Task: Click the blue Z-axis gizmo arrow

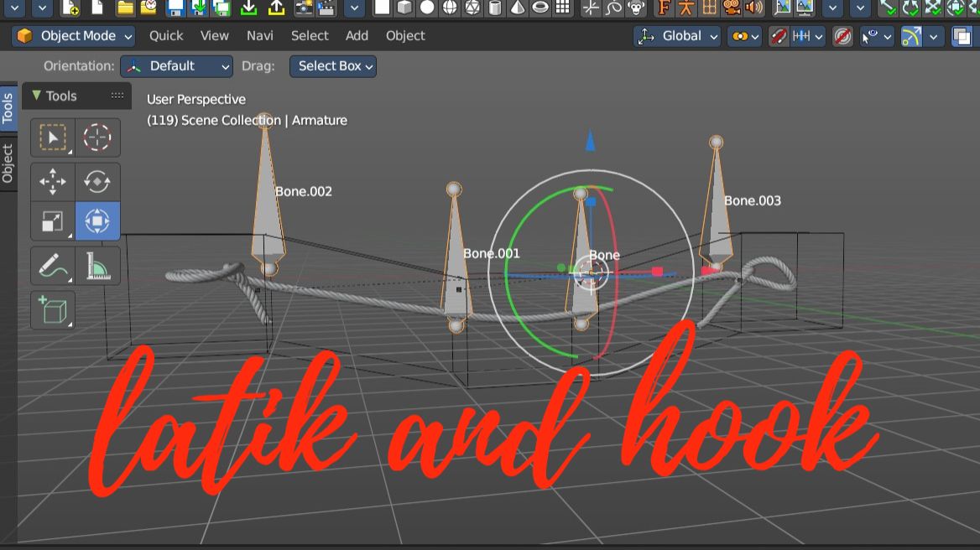Action: tap(590, 141)
